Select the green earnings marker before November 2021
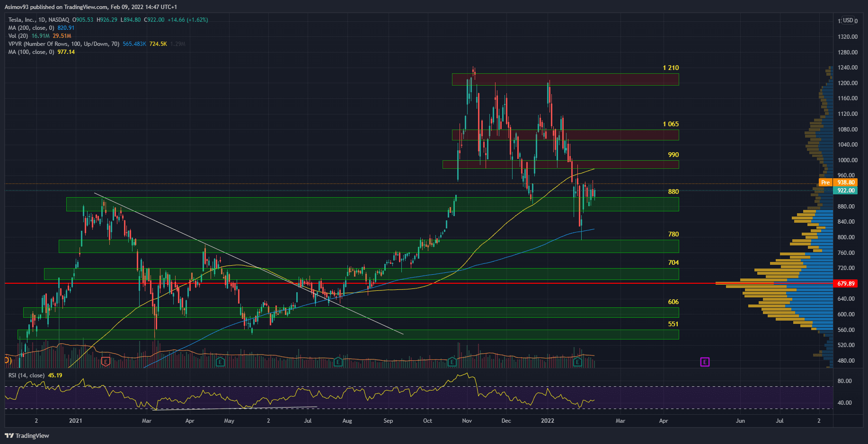This screenshot has height=444, width=868. pyautogui.click(x=452, y=362)
